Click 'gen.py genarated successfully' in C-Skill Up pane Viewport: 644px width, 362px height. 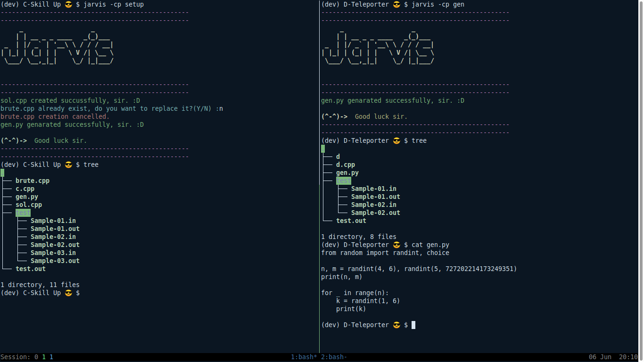(x=72, y=124)
